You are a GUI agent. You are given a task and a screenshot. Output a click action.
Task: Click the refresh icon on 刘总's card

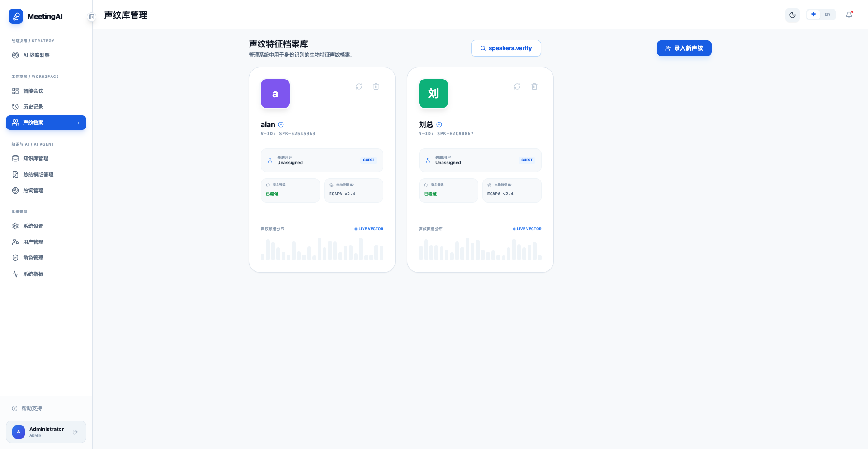[x=517, y=86]
